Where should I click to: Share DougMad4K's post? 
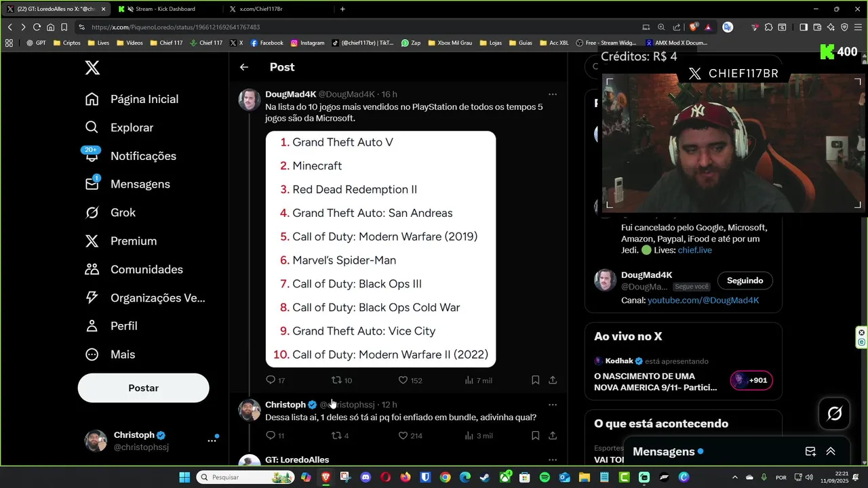553,380
